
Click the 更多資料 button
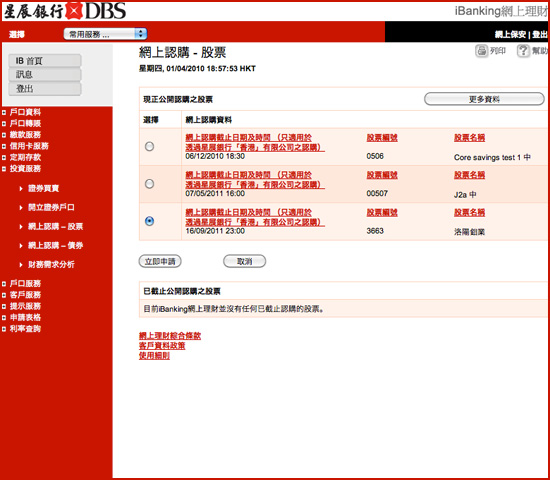click(484, 99)
